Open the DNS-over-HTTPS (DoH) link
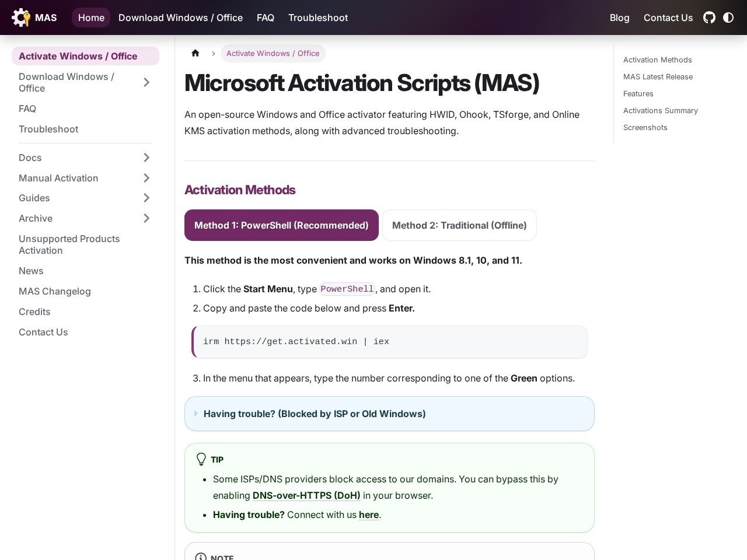The height and width of the screenshot is (560, 747). tap(306, 495)
